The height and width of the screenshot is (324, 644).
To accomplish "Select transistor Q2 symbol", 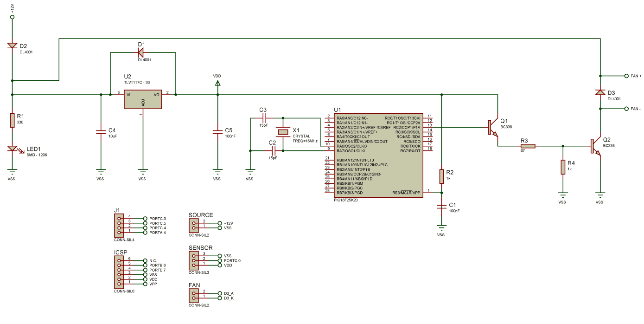I will [x=596, y=146].
